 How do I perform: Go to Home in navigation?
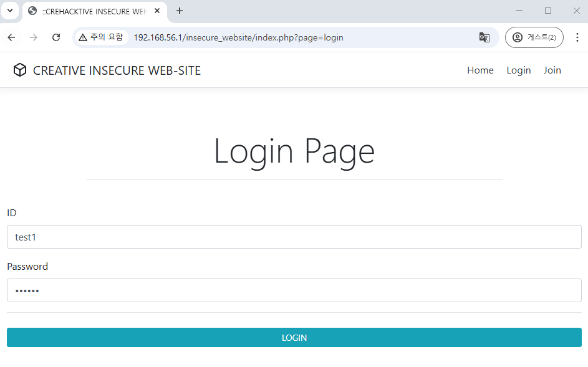(480, 70)
